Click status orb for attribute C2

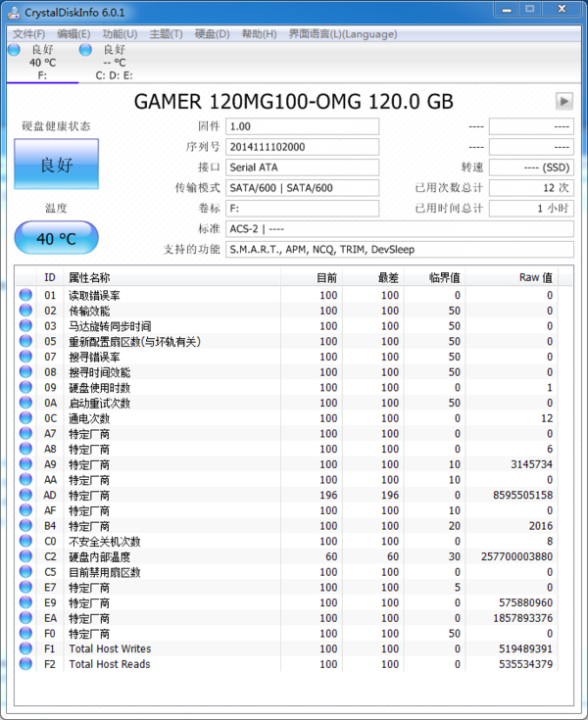(x=25, y=556)
